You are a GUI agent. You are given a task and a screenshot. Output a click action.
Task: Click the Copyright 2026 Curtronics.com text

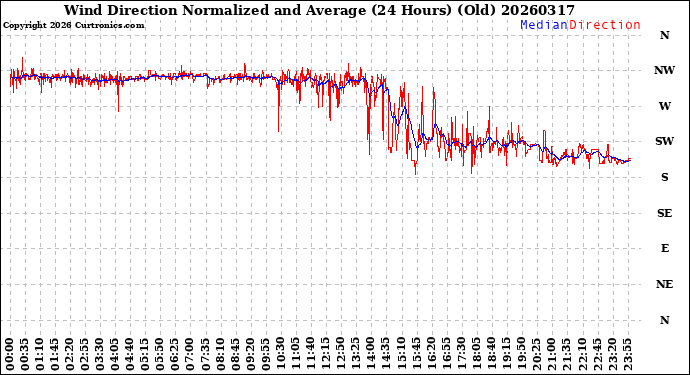point(73,26)
